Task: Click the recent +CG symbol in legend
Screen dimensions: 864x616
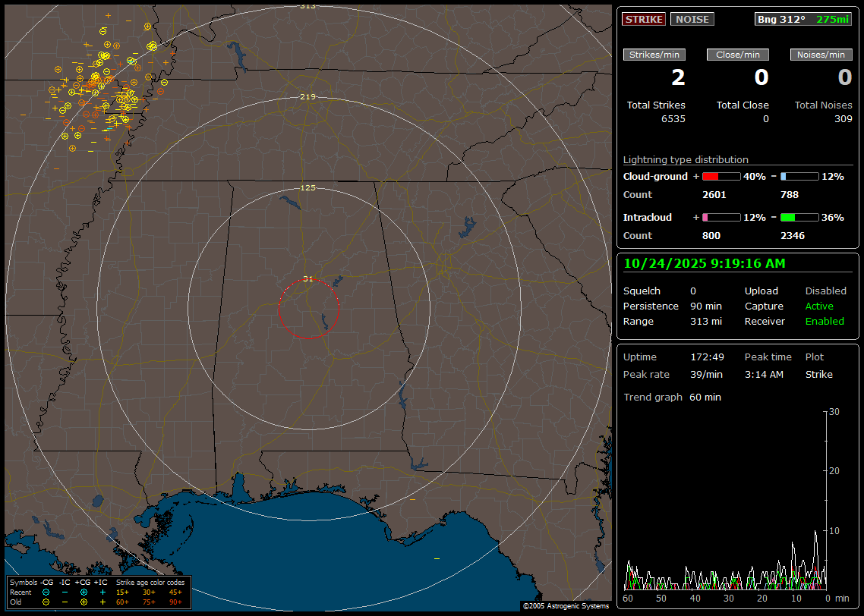Action: point(84,592)
